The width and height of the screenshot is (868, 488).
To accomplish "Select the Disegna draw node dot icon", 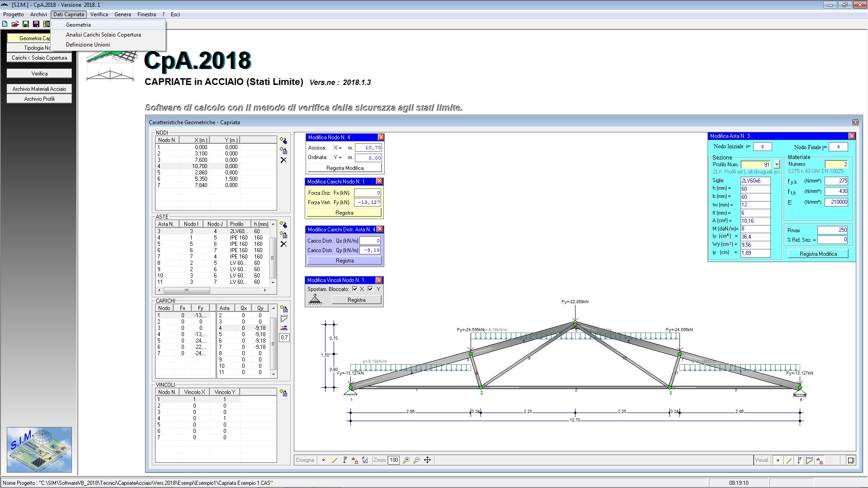I will [x=324, y=460].
